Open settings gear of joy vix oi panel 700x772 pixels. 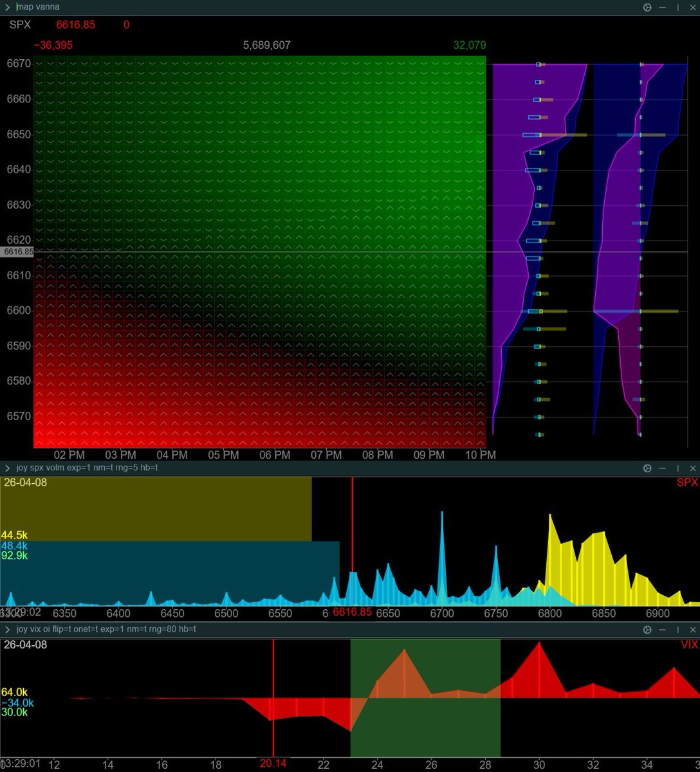[x=647, y=630]
